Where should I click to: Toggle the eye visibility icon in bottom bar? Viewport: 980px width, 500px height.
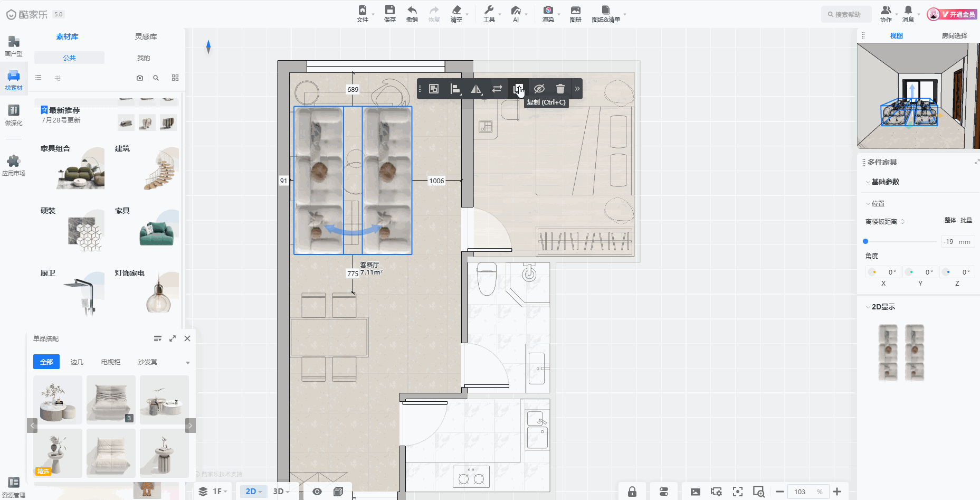pyautogui.click(x=317, y=492)
